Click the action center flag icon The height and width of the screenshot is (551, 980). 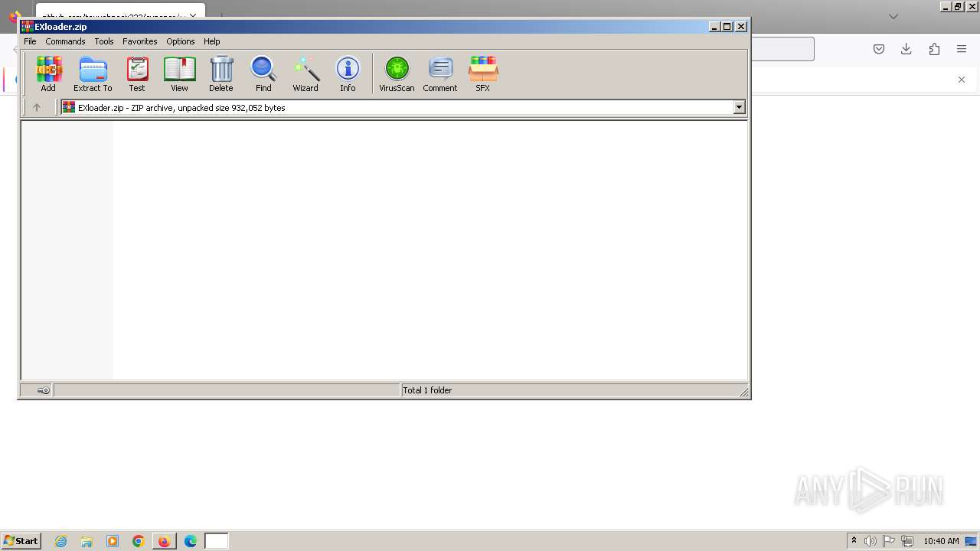[889, 541]
